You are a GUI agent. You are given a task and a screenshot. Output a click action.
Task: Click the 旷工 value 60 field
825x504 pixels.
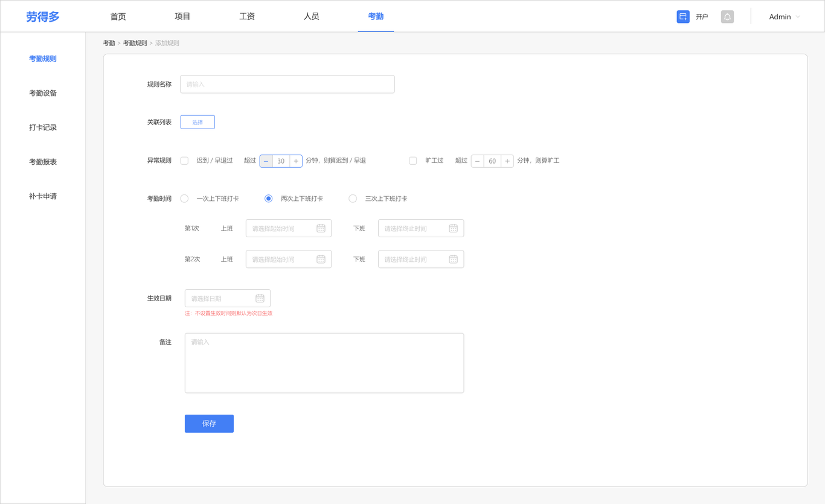coord(492,161)
